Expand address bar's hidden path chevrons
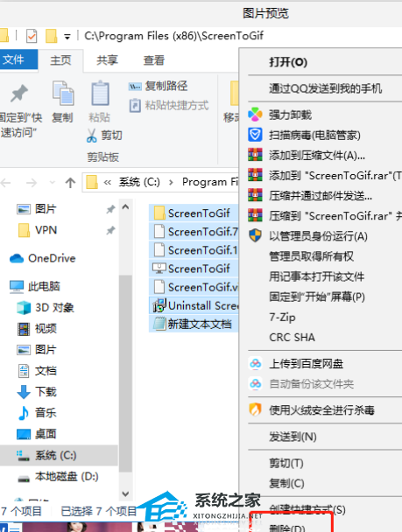Viewport: 402px width, 532px height. (x=108, y=183)
